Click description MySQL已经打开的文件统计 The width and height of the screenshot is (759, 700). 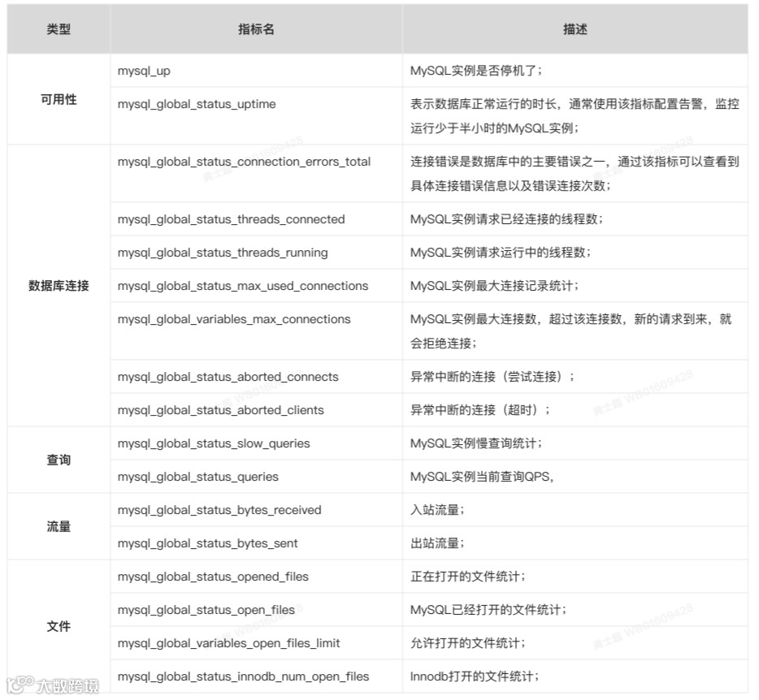coord(488,611)
